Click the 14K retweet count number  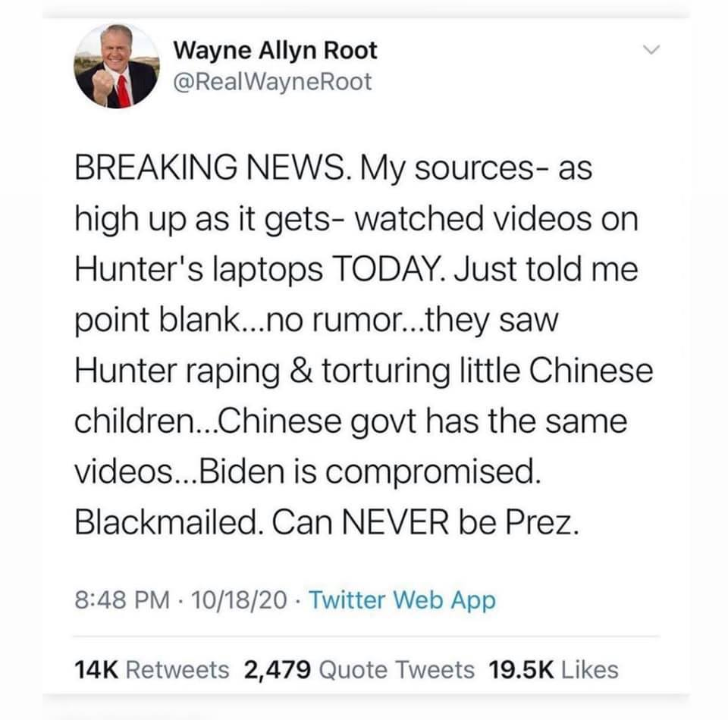(x=96, y=670)
